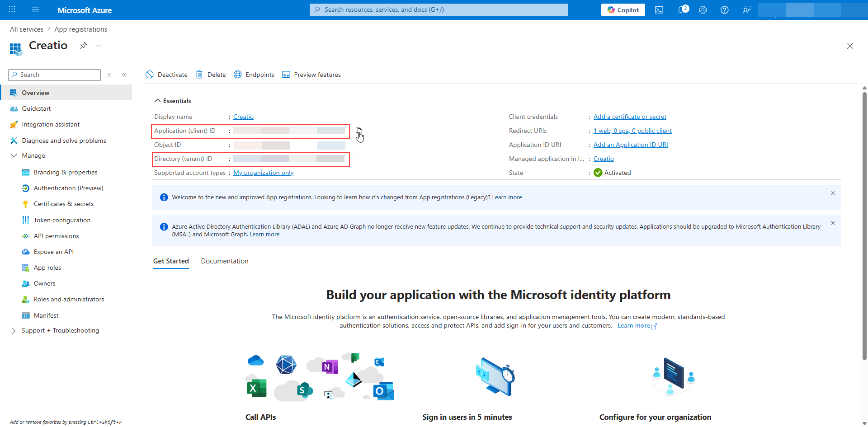Click the Configure for your organization illustration
Viewport: 868px width, 427px height.
(x=674, y=376)
